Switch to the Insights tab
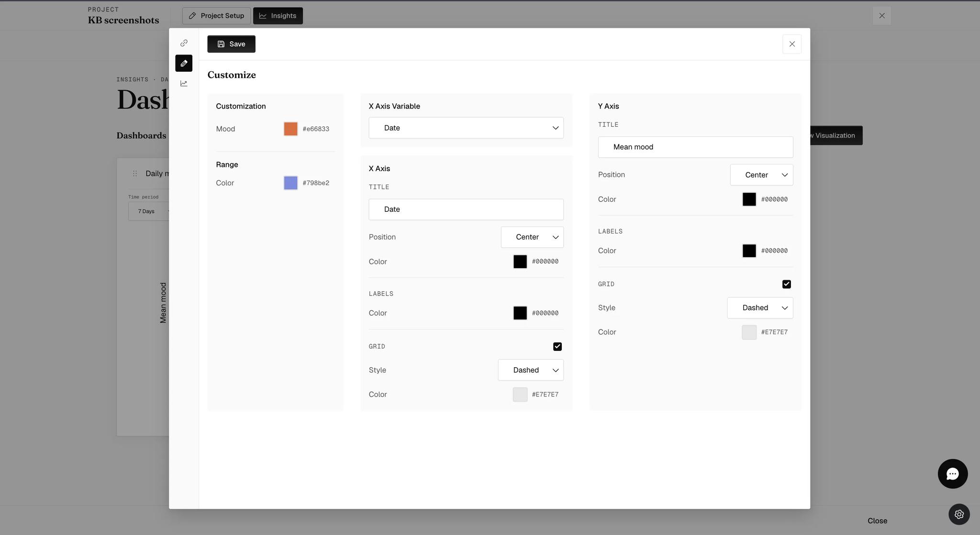 (x=278, y=16)
